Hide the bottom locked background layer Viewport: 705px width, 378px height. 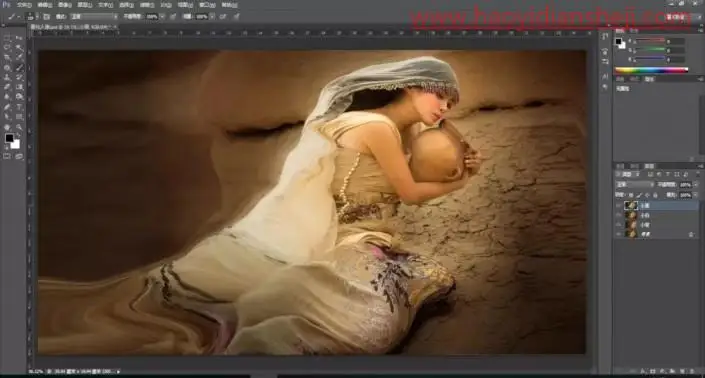619,234
